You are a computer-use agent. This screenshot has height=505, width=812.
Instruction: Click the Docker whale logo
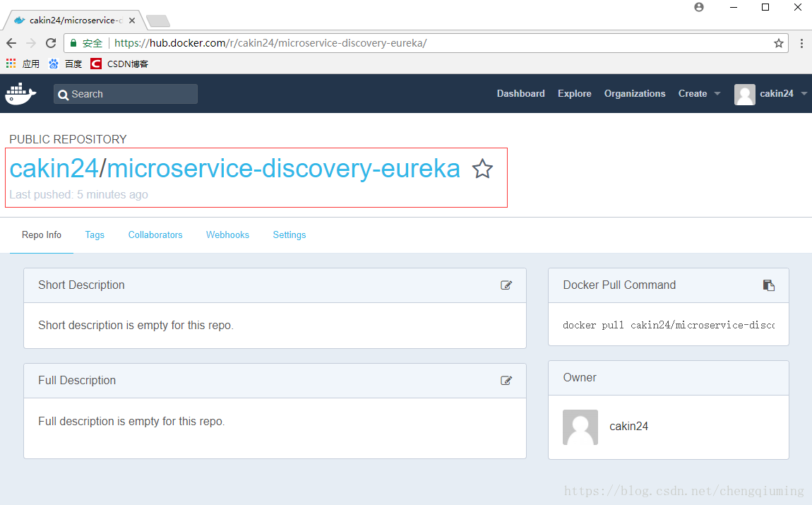20,94
